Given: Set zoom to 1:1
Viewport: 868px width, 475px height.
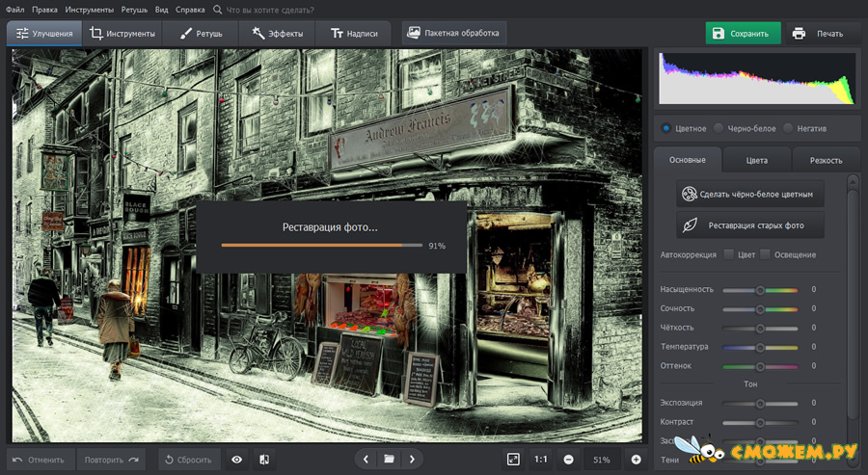Looking at the screenshot, I should (x=541, y=460).
